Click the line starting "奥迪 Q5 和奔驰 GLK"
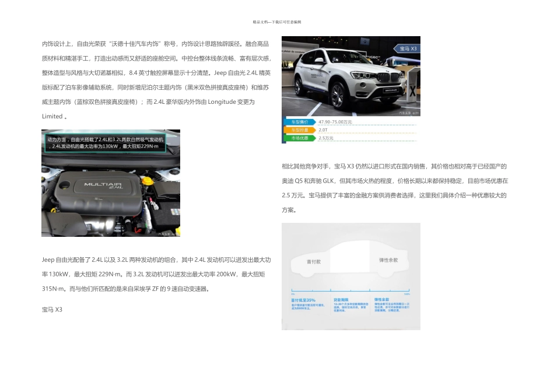 point(395,181)
